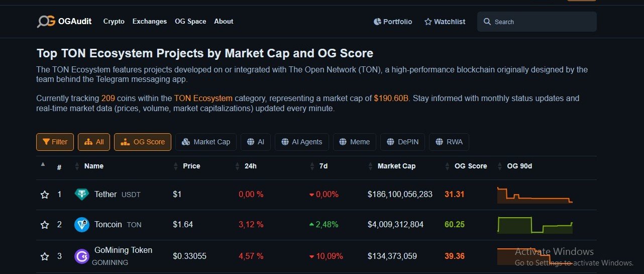644x274 pixels.
Task: Sort table by Price column
Action: click(191, 166)
